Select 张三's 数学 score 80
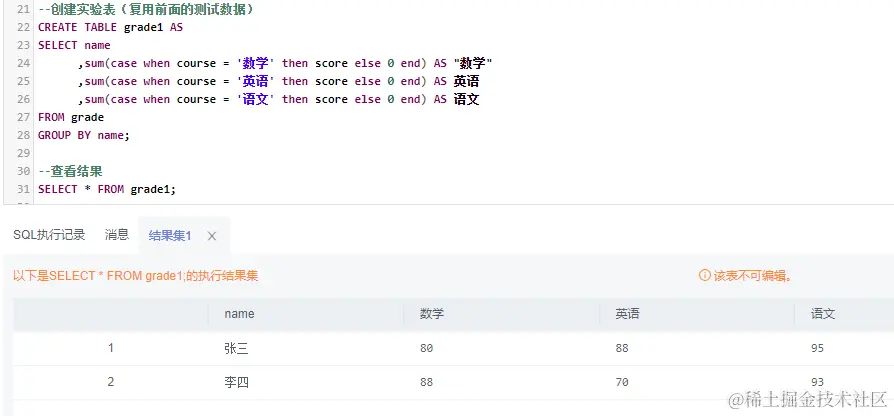Viewport: 894px width, 416px height. pyautogui.click(x=426, y=348)
